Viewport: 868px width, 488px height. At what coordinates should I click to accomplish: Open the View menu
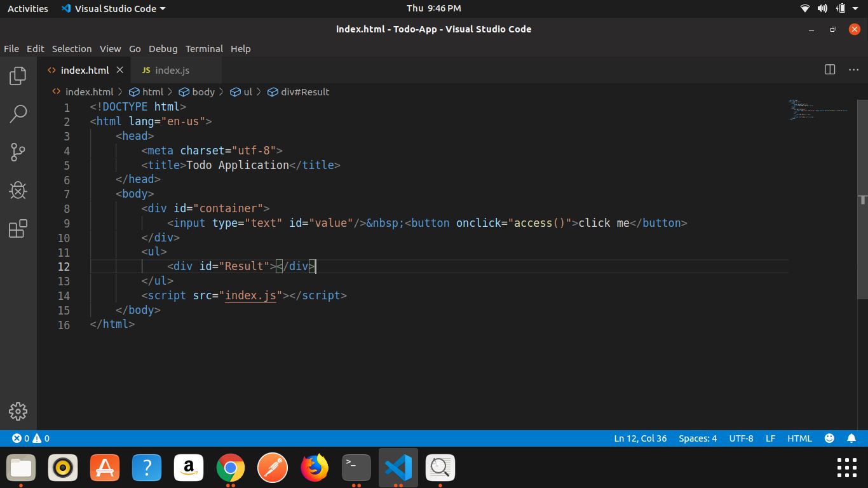[110, 49]
